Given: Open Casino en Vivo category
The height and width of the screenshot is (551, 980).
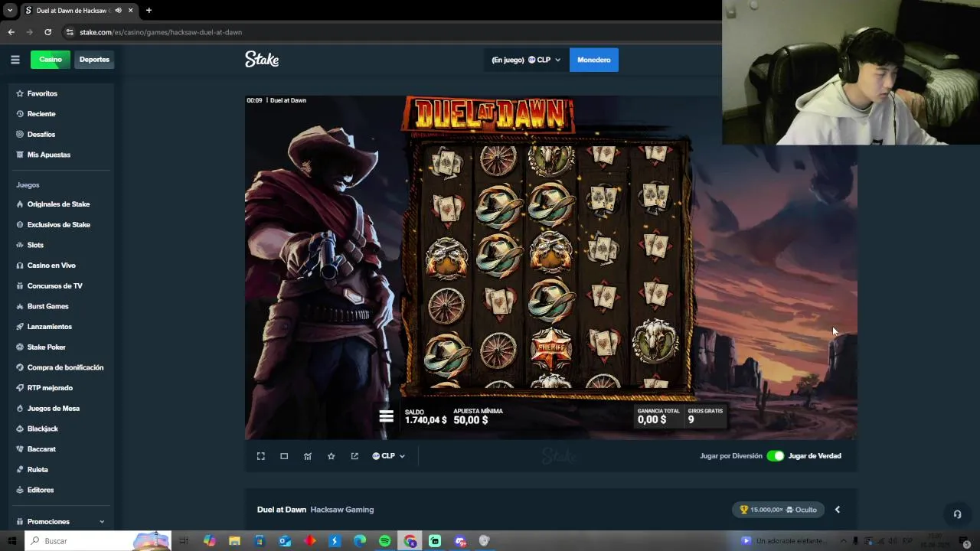Looking at the screenshot, I should pos(51,266).
